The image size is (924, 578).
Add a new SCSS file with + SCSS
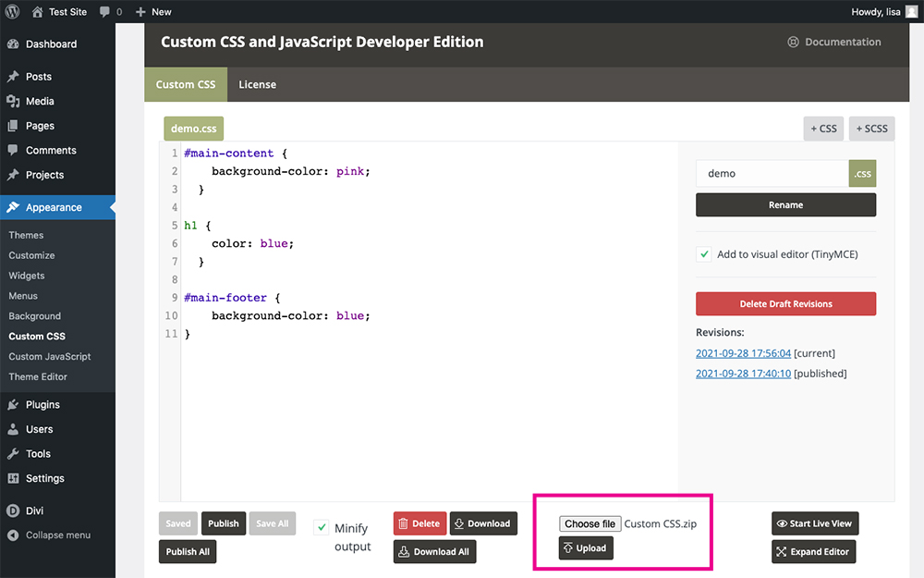(x=872, y=129)
